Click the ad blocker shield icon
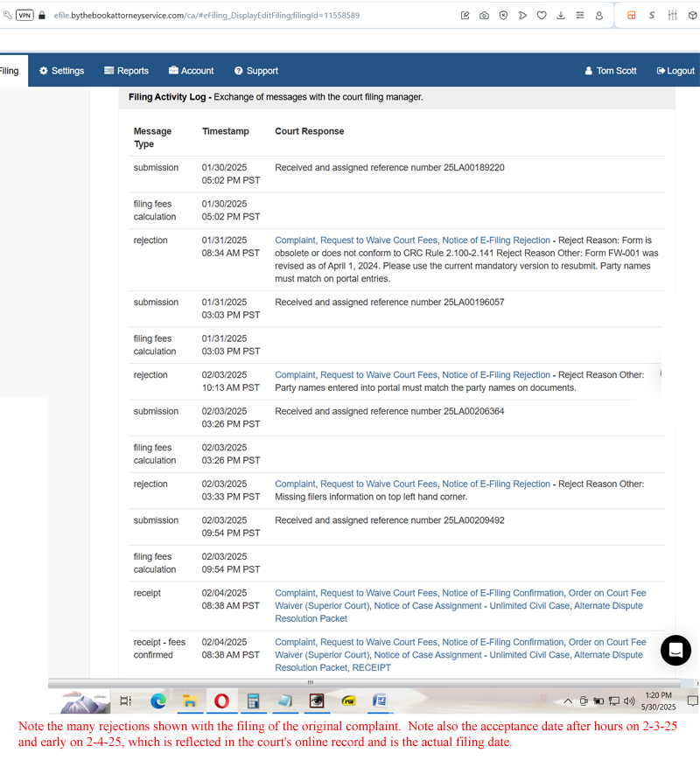This screenshot has width=700, height=767. click(503, 15)
